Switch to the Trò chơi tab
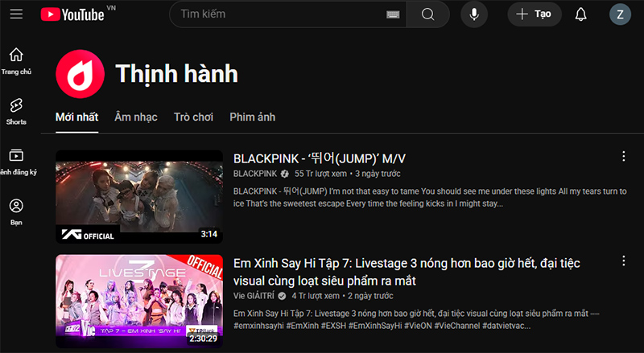 (193, 117)
